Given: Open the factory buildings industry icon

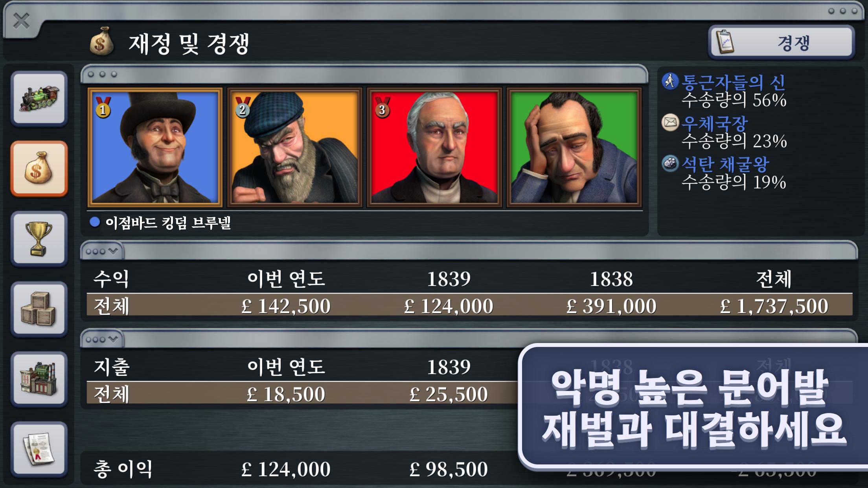Looking at the screenshot, I should (x=39, y=379).
